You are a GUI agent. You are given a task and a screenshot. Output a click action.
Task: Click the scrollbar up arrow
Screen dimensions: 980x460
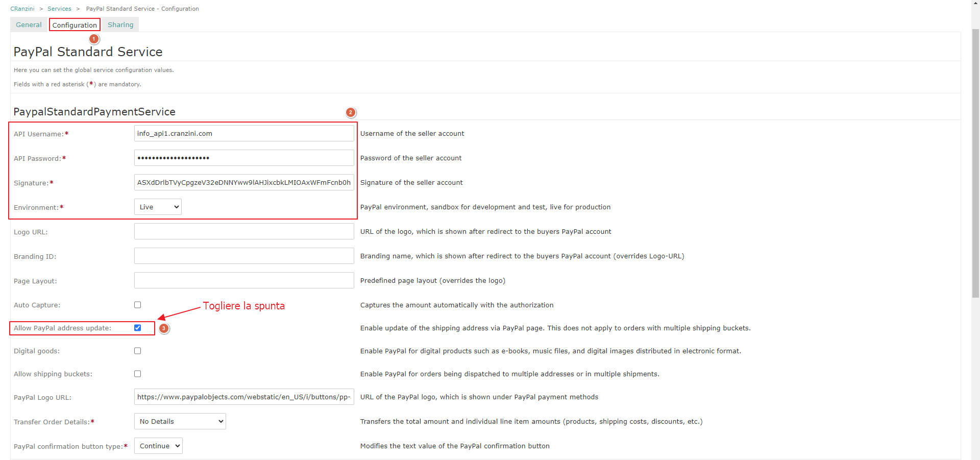click(975, 4)
